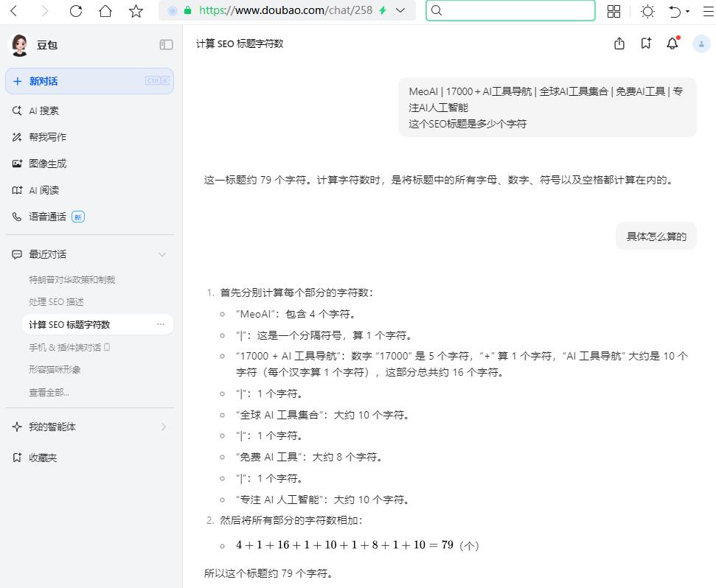This screenshot has height=588, width=716.
Task: Click the conclusion 所以这个标题约 79 个字符
Action: pyautogui.click(x=268, y=573)
